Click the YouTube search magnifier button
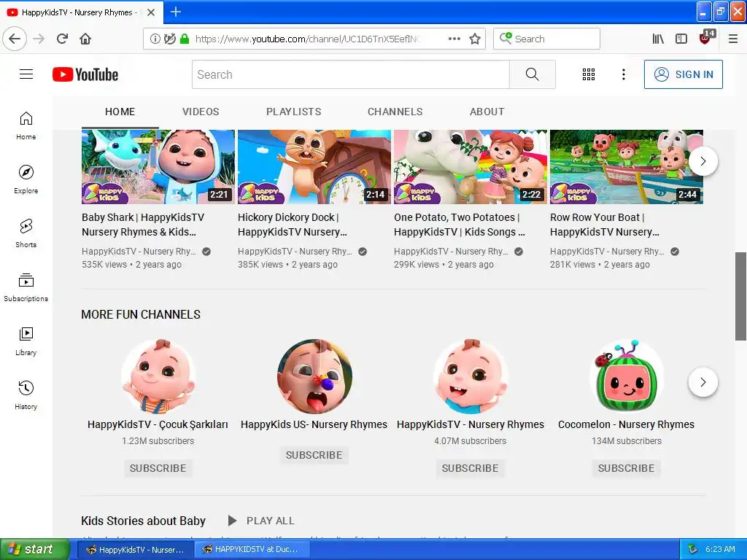The height and width of the screenshot is (560, 747). (x=532, y=74)
